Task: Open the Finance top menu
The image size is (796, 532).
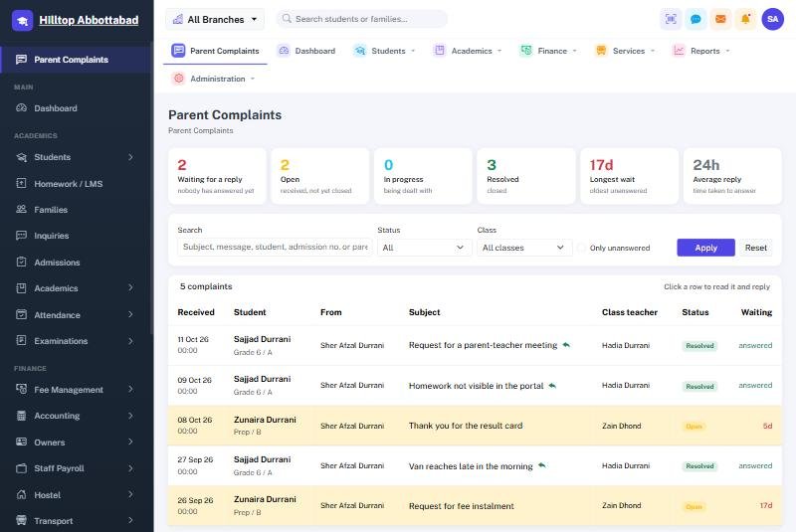Action: pos(548,51)
